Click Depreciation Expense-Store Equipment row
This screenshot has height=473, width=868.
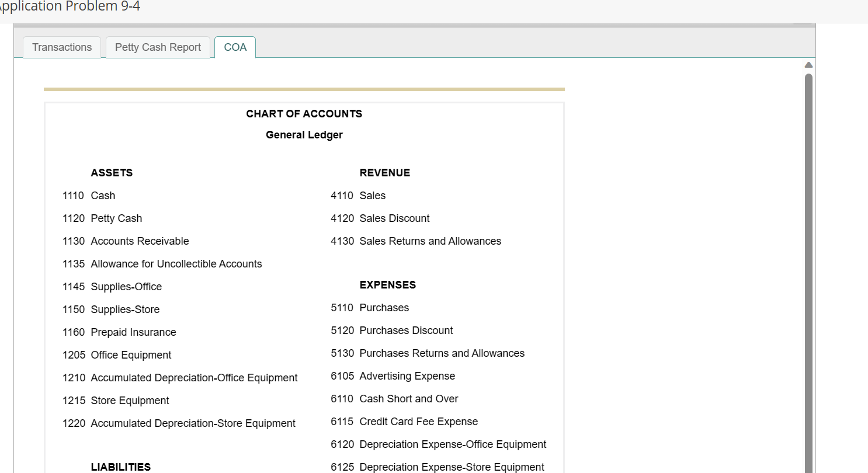click(x=438, y=467)
